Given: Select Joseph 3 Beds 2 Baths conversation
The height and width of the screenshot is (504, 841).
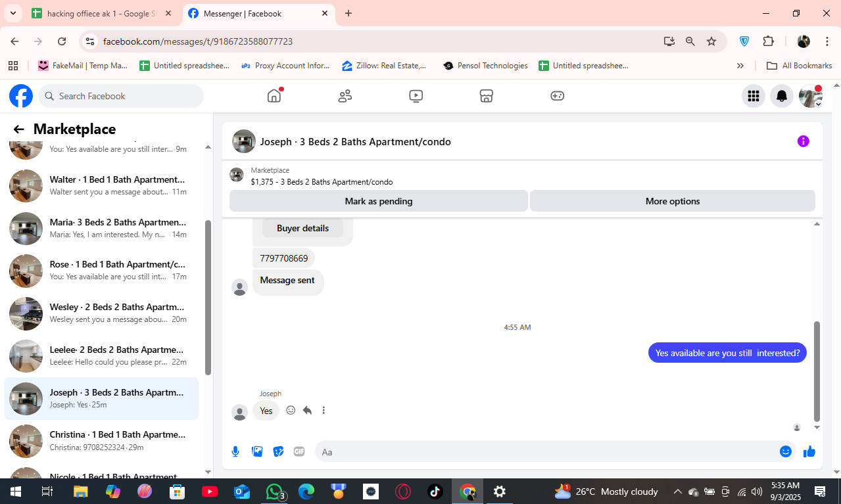Looking at the screenshot, I should 102,398.
